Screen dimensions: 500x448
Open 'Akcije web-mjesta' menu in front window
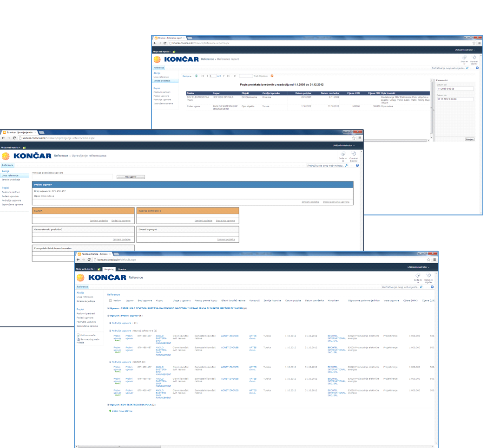[85, 269]
